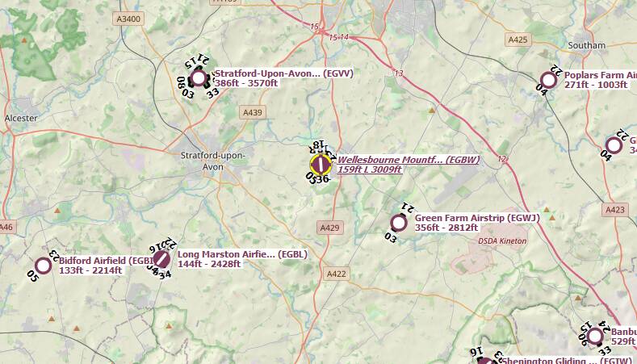The height and width of the screenshot is (364, 637).
Task: Click the A3400 road shield
Action: point(128,19)
